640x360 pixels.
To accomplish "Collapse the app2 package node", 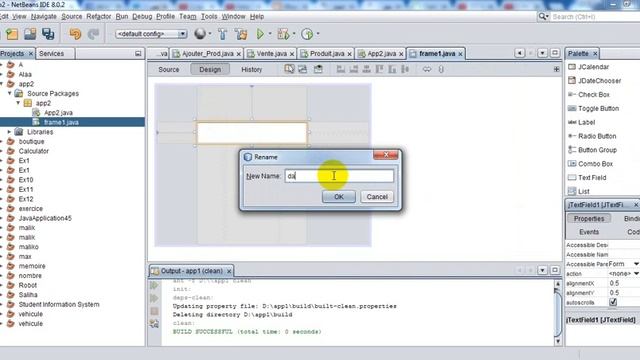I will 18,103.
